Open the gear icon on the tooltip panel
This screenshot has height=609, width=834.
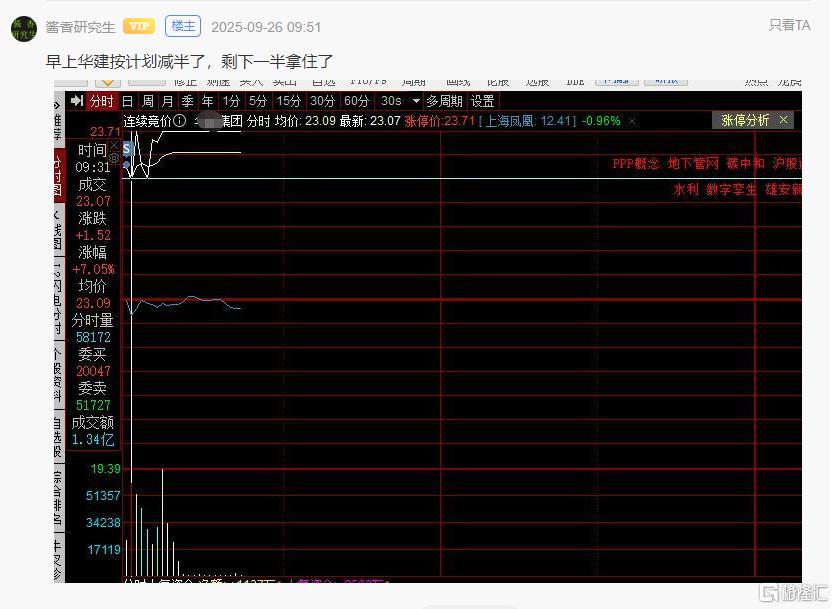114,158
